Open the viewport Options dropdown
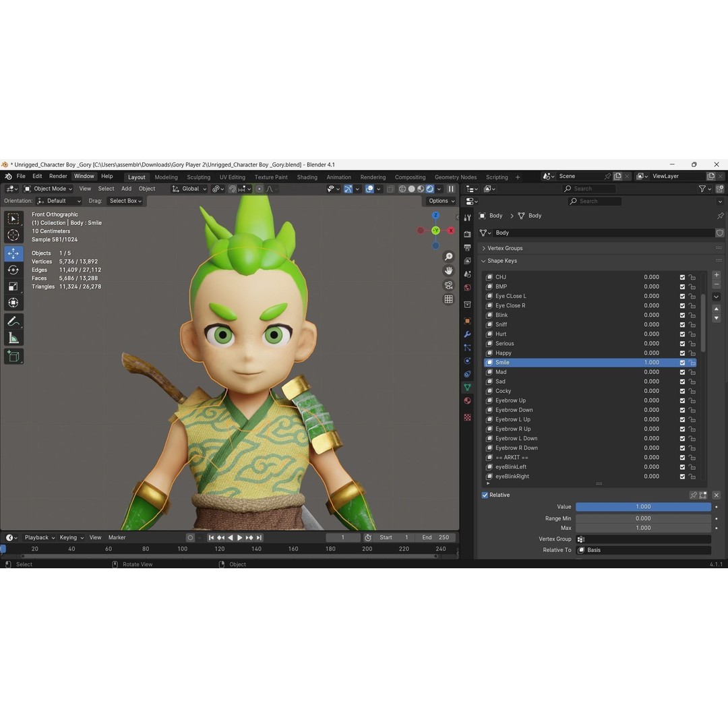728x728 pixels. pos(441,201)
